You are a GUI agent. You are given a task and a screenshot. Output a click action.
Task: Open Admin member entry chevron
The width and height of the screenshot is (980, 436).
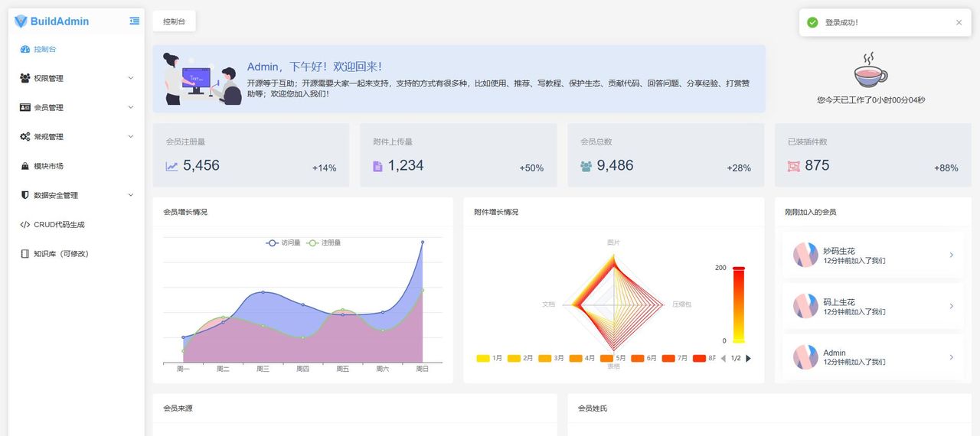pos(952,357)
